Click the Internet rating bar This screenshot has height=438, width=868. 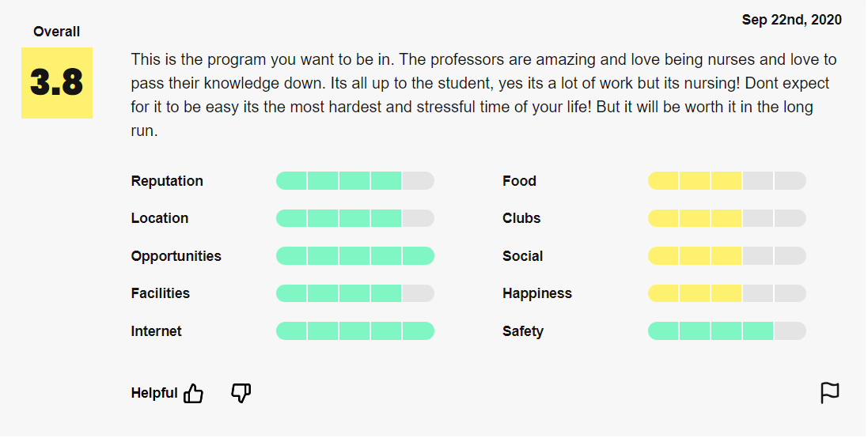[354, 331]
